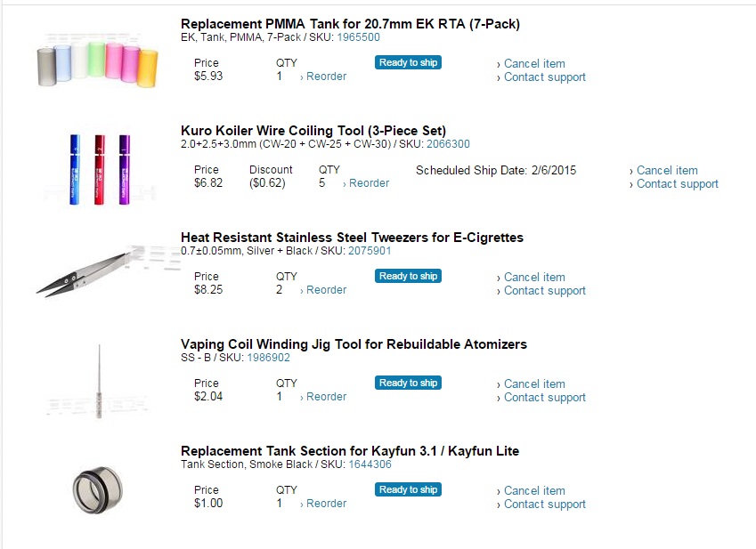Cancel the PMMA Tank item
The height and width of the screenshot is (549, 756).
point(534,64)
